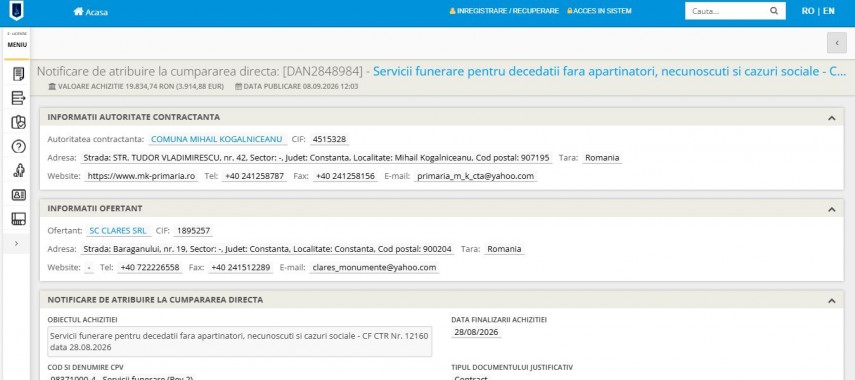Collapse the Informatii Ofertant section
Viewport: 855px width, 380px height.
pos(832,209)
